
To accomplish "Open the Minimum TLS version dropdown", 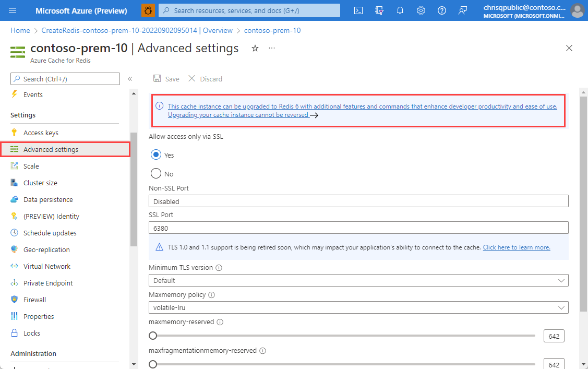I will tap(358, 280).
